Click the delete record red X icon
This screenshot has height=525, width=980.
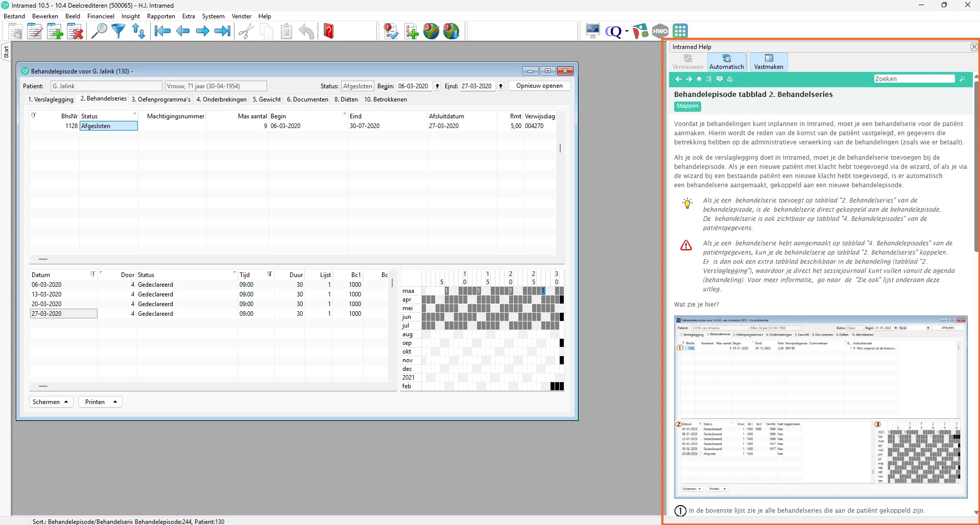pos(75,32)
